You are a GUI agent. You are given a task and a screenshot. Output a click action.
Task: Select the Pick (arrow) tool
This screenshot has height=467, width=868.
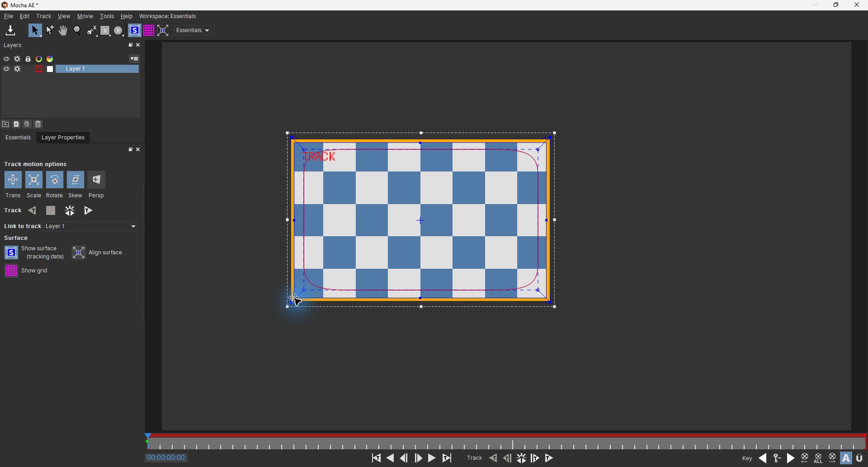point(35,30)
